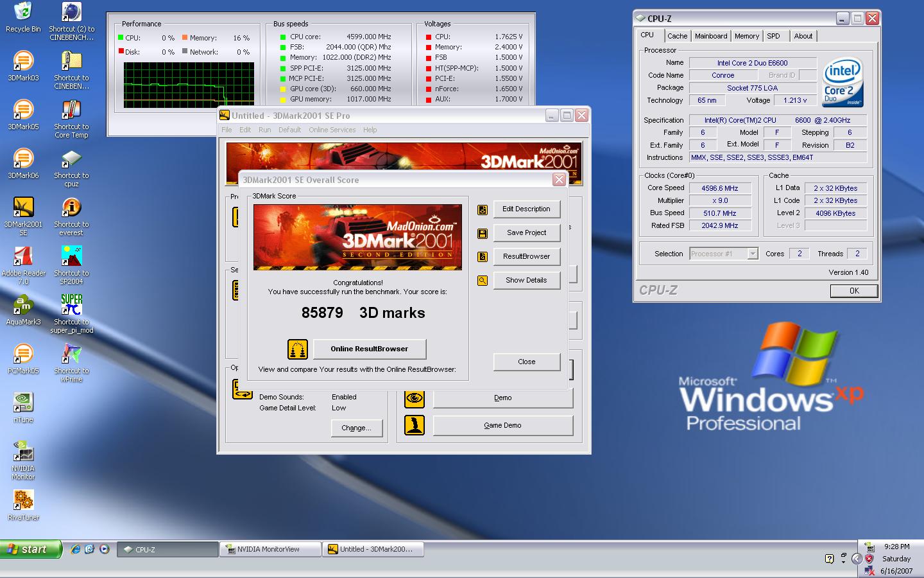The height and width of the screenshot is (578, 924).
Task: Launch RivaTuner desktop icon
Action: click(x=23, y=505)
